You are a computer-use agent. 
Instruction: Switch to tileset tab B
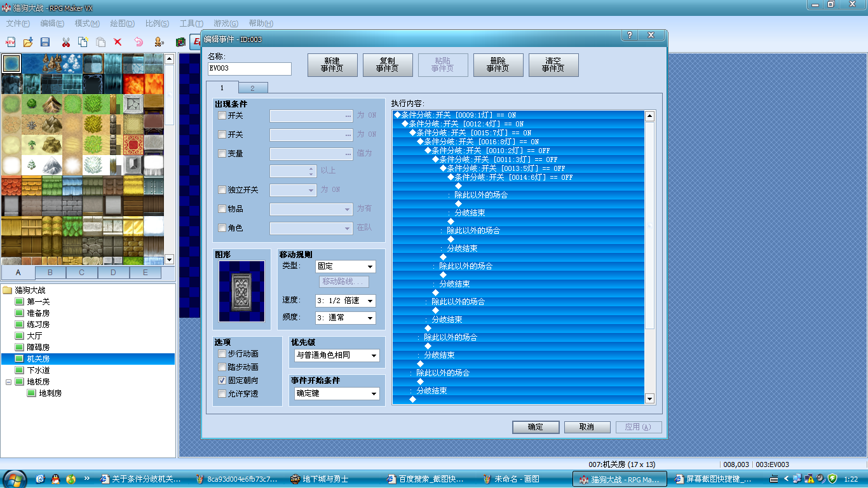pyautogui.click(x=50, y=273)
